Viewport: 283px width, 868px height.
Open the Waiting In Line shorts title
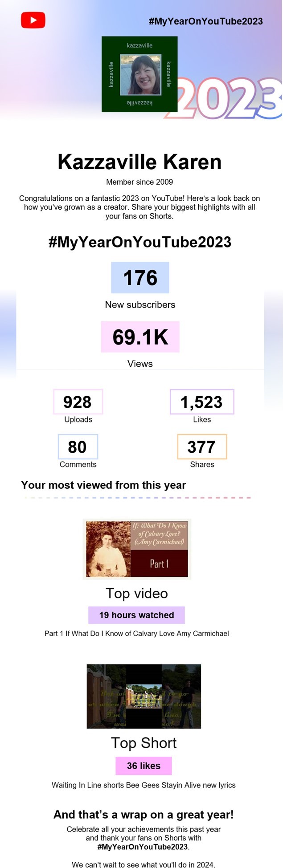pos(144,785)
